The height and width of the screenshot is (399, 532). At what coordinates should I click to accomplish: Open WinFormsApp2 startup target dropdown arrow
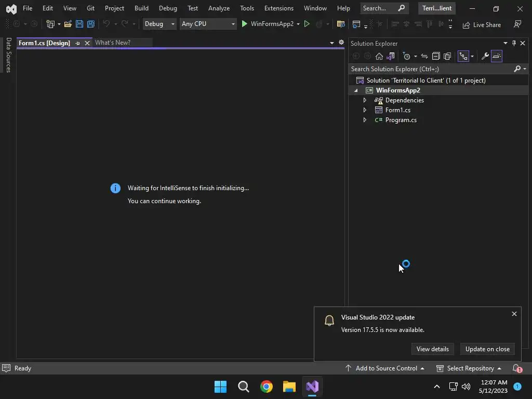point(298,24)
